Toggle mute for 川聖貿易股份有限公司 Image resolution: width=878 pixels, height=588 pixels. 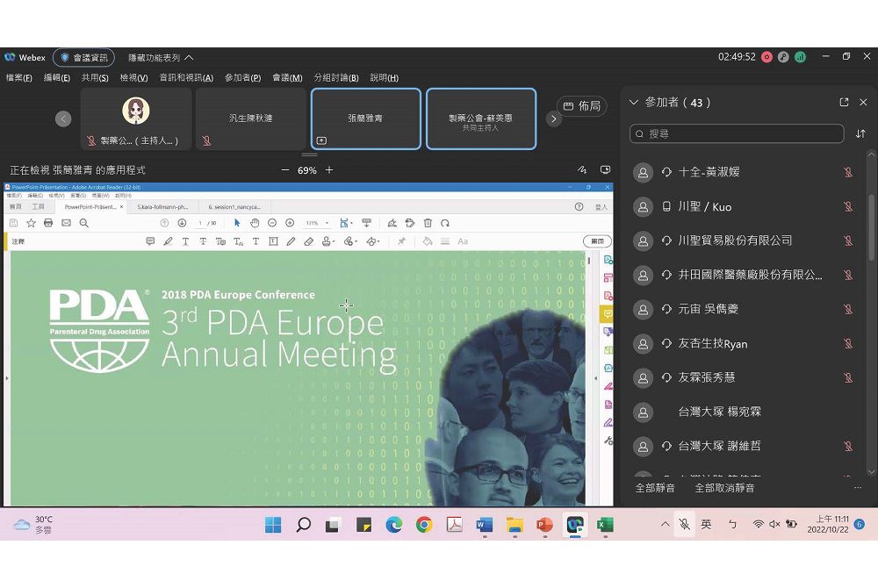(848, 241)
